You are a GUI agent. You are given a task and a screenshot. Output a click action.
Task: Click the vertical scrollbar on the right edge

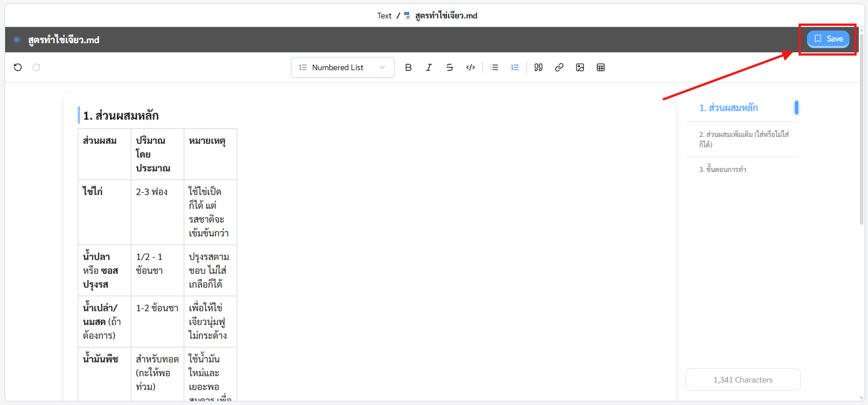pyautogui.click(x=862, y=127)
